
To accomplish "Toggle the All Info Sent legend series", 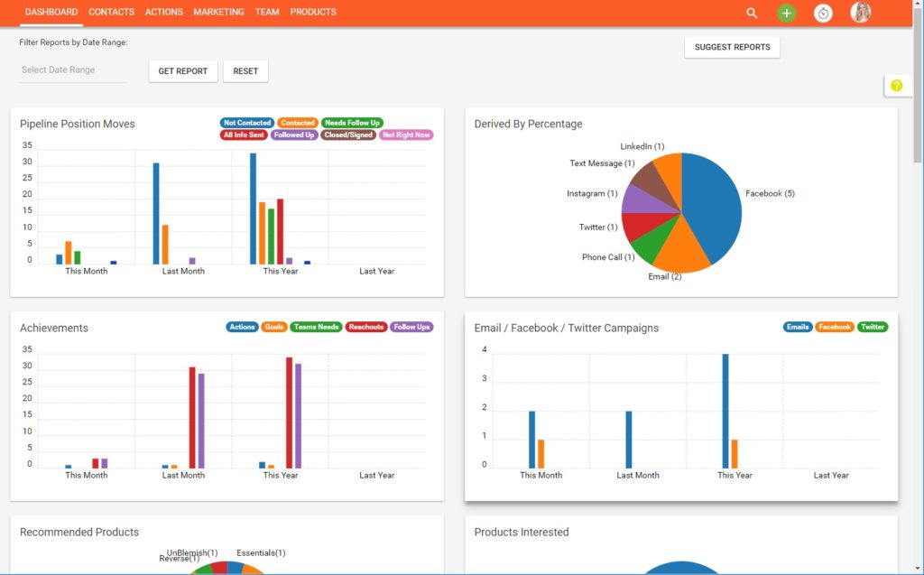I will (244, 135).
